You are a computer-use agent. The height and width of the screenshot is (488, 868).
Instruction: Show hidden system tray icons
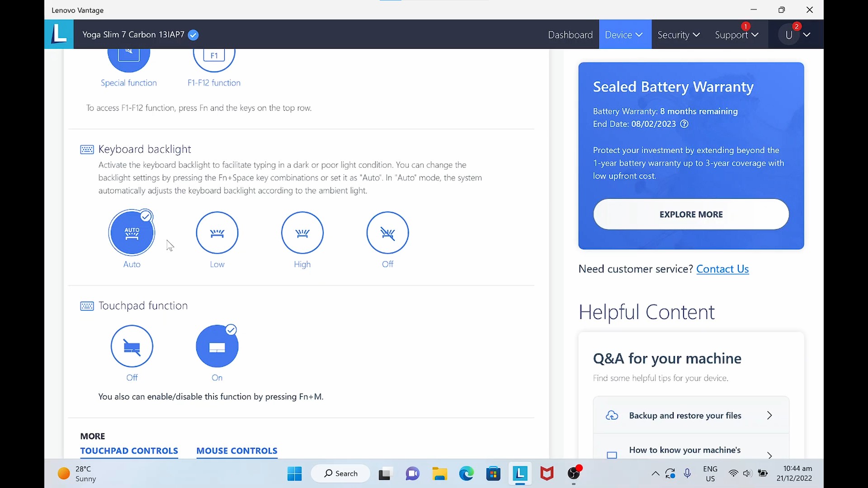pyautogui.click(x=655, y=474)
